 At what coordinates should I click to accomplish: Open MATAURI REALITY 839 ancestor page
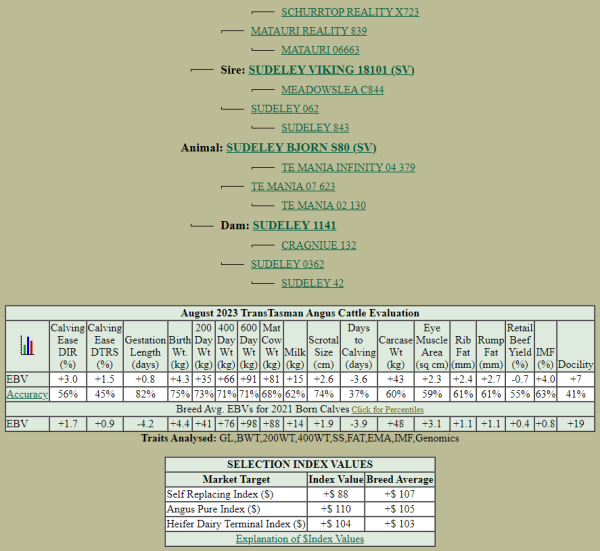309,32
